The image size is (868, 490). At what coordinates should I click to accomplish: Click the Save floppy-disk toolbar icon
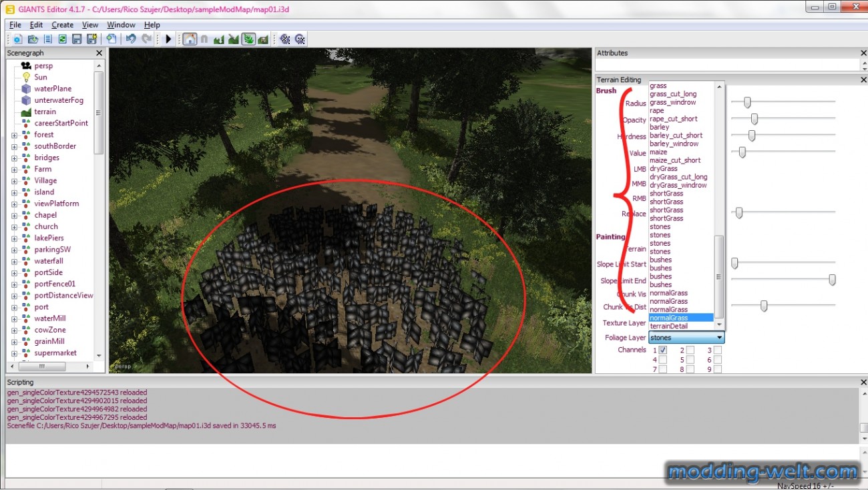point(77,39)
